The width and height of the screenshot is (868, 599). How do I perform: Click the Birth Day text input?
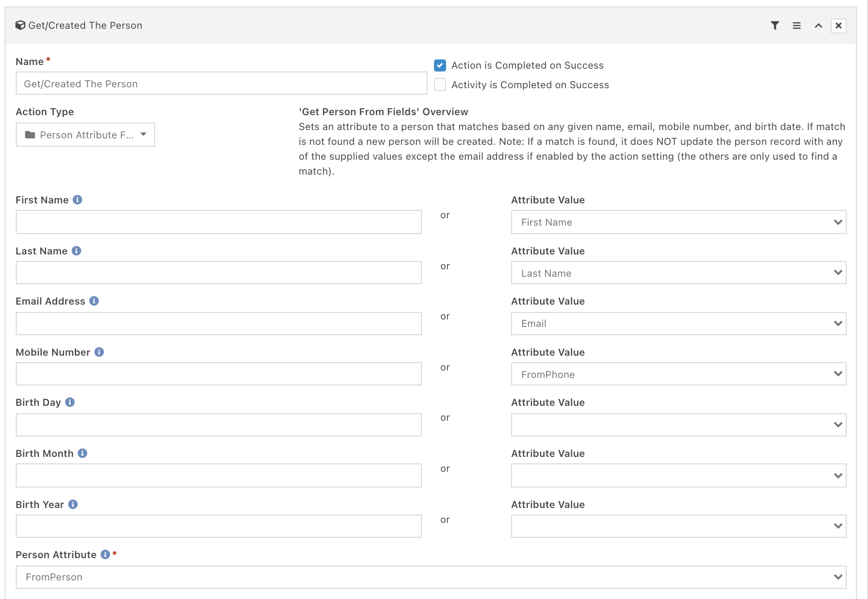pyautogui.click(x=219, y=425)
